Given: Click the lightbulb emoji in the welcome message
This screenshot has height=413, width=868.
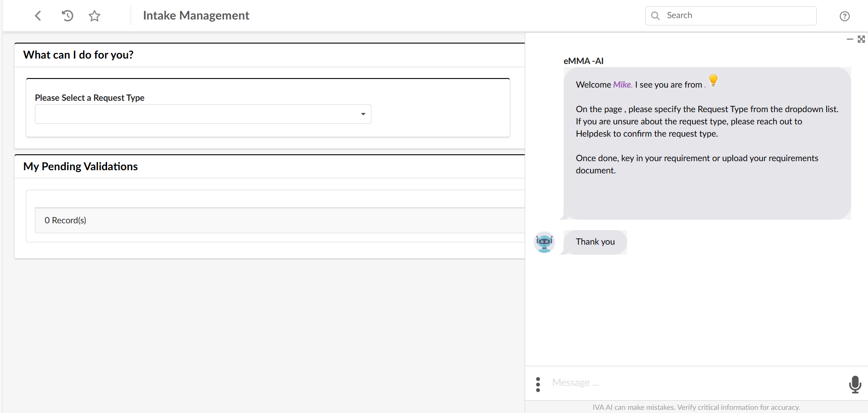Looking at the screenshot, I should [x=713, y=80].
